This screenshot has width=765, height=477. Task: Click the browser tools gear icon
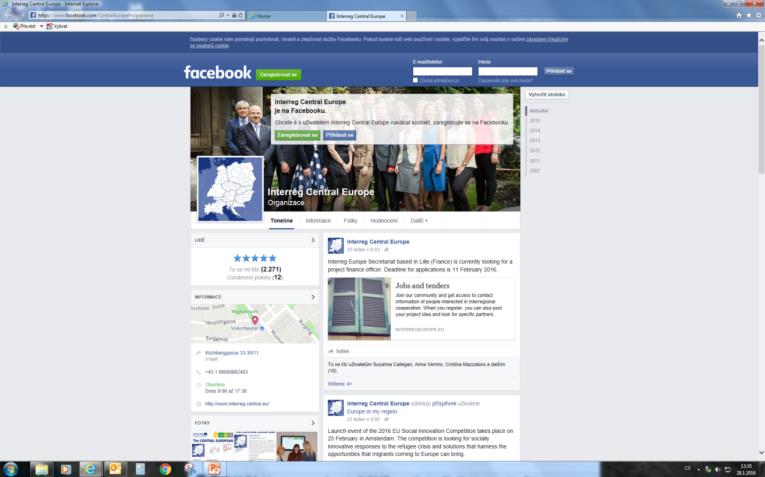[x=758, y=16]
